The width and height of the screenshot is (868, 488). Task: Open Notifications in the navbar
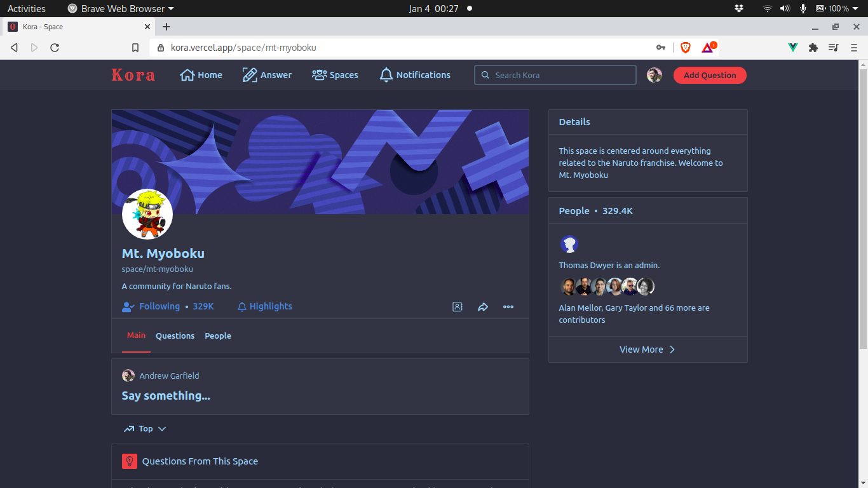pyautogui.click(x=415, y=75)
